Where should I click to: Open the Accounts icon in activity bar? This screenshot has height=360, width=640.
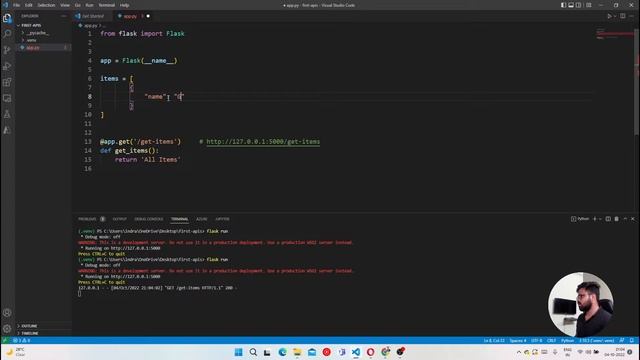[x=7, y=313]
